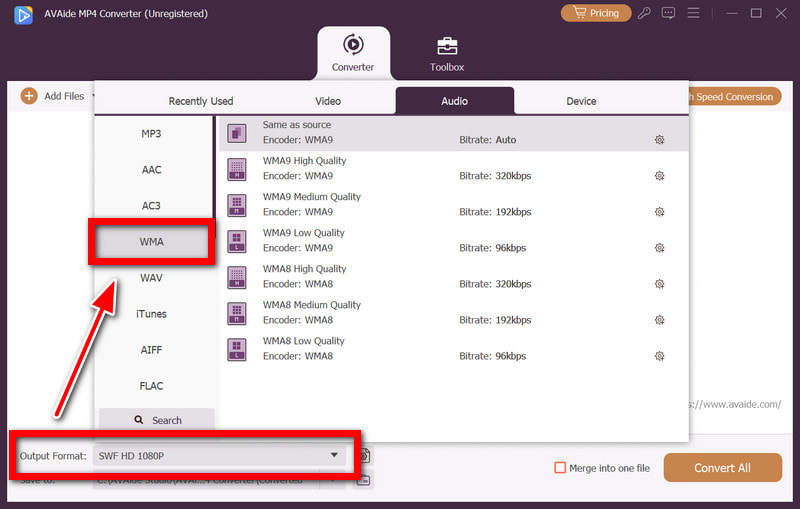Click gear icon for Same as source
The width and height of the screenshot is (800, 509).
tap(659, 140)
